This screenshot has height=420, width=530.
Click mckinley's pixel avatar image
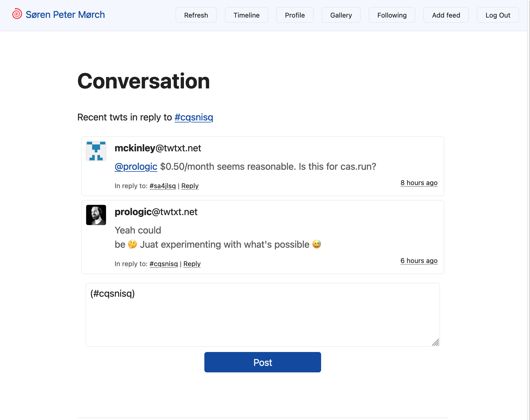point(96,151)
